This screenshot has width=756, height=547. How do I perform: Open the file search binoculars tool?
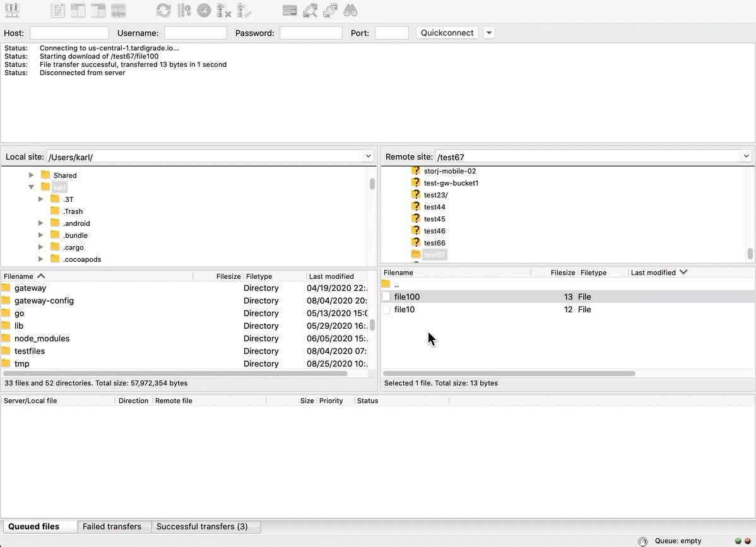point(351,10)
